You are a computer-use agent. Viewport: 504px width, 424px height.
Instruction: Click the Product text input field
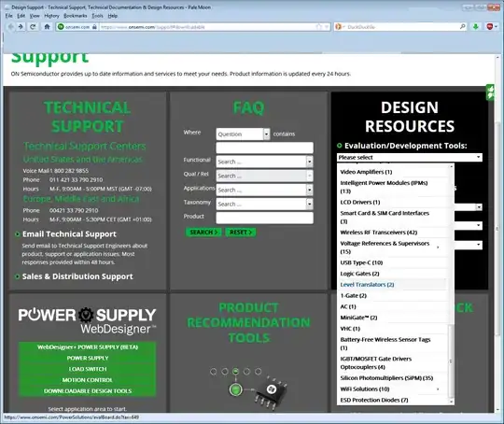264,218
